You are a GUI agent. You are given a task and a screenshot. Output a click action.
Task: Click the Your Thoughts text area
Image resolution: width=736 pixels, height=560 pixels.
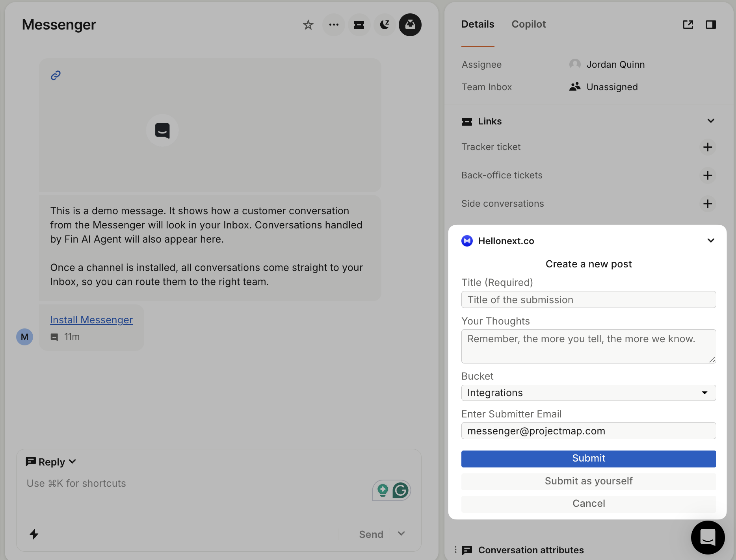589,347
